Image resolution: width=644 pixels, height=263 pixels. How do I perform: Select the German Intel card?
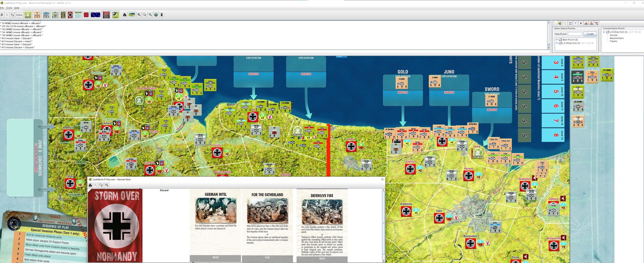(216, 225)
